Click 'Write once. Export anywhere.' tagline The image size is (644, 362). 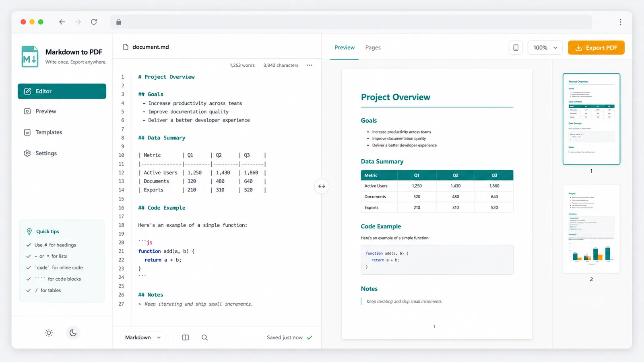tap(76, 62)
